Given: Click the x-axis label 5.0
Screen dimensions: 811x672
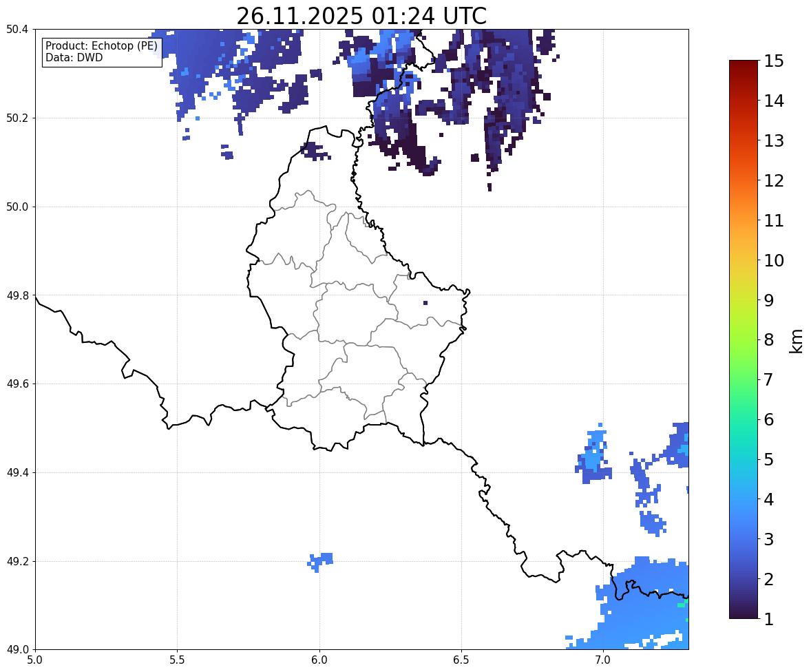Looking at the screenshot, I should pos(35,660).
